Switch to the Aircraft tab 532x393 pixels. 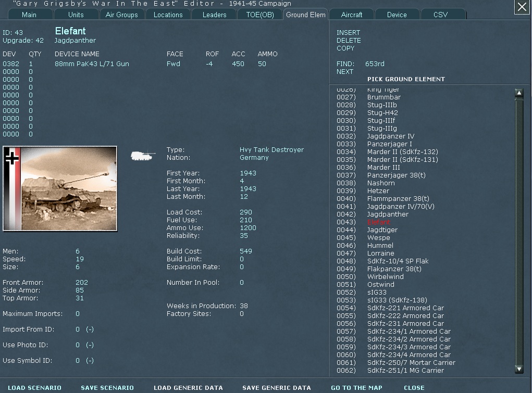pos(352,15)
